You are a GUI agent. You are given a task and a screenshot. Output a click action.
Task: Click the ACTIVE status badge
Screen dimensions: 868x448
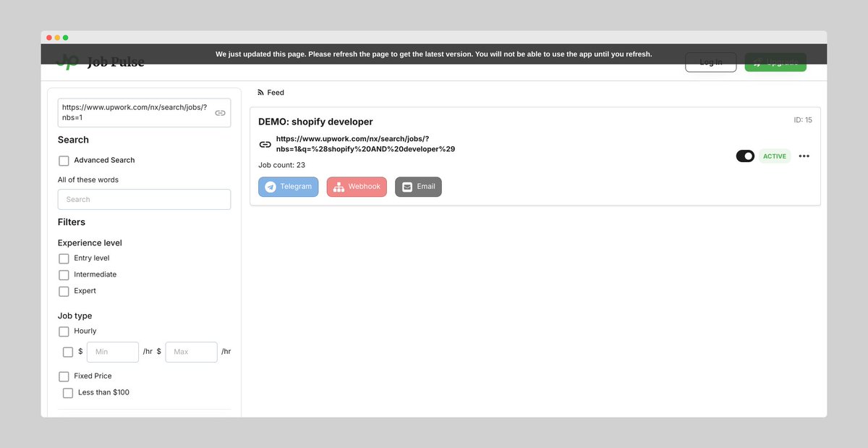[774, 156]
